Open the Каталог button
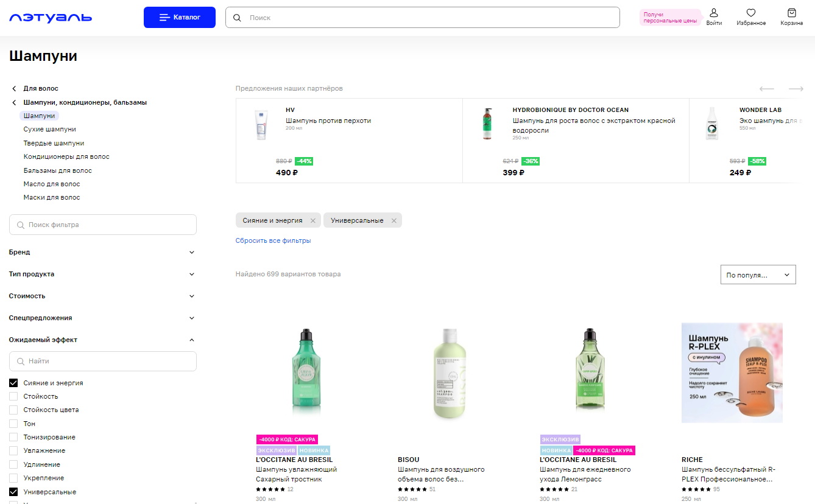 pos(180,17)
